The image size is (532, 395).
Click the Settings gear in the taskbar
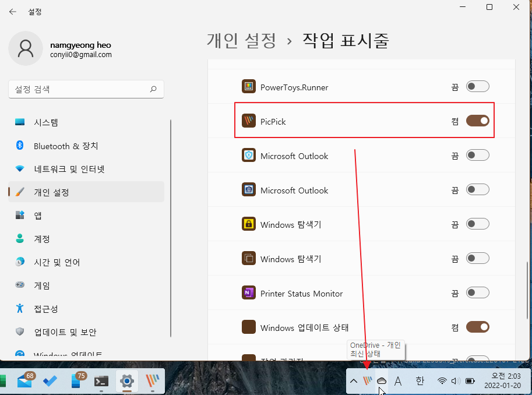[127, 381]
